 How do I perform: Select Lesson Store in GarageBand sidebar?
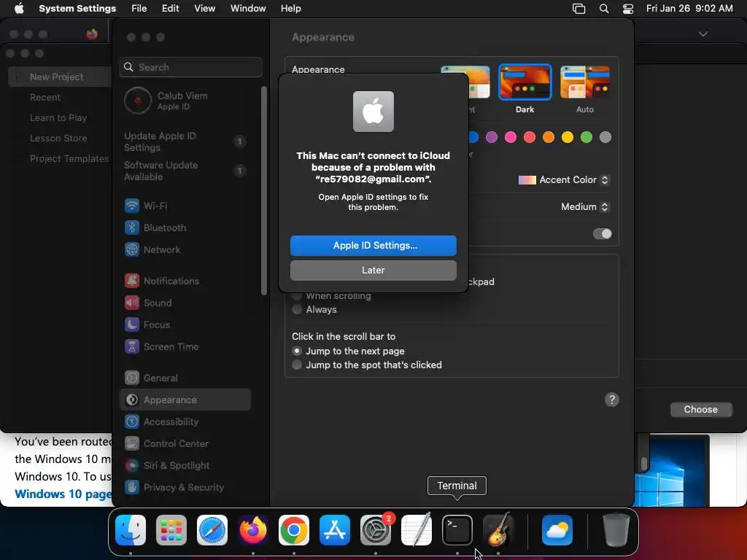58,138
